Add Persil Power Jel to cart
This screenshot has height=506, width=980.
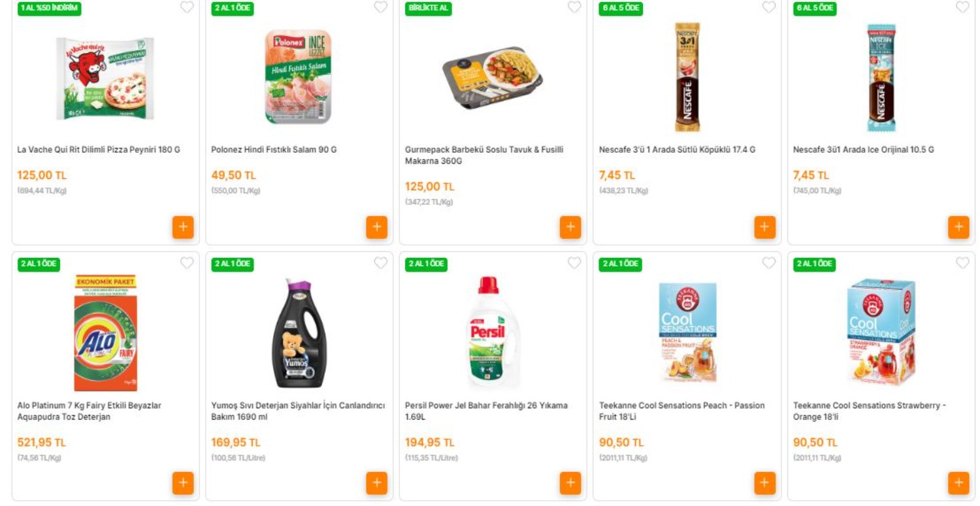point(570,484)
